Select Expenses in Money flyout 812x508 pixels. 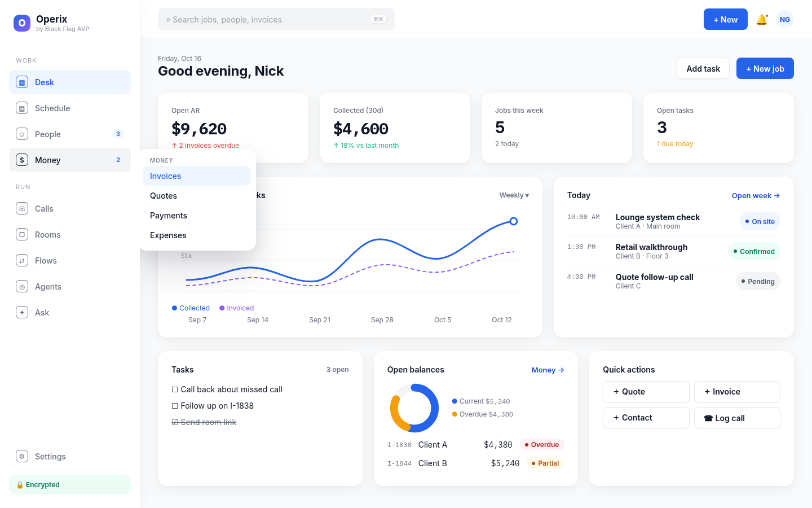[x=197, y=235]
